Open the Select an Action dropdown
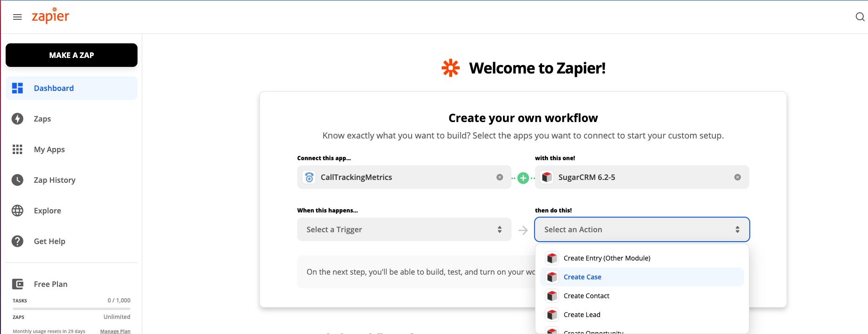Viewport: 868px width, 334px height. [642, 229]
